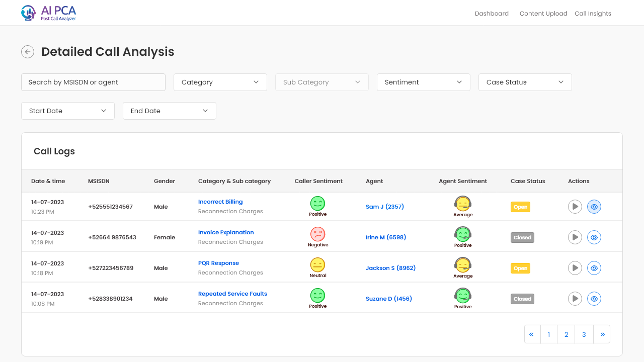Viewport: 644px width, 362px height.
Task: Open Call Insights in the top navigation
Action: click(593, 14)
